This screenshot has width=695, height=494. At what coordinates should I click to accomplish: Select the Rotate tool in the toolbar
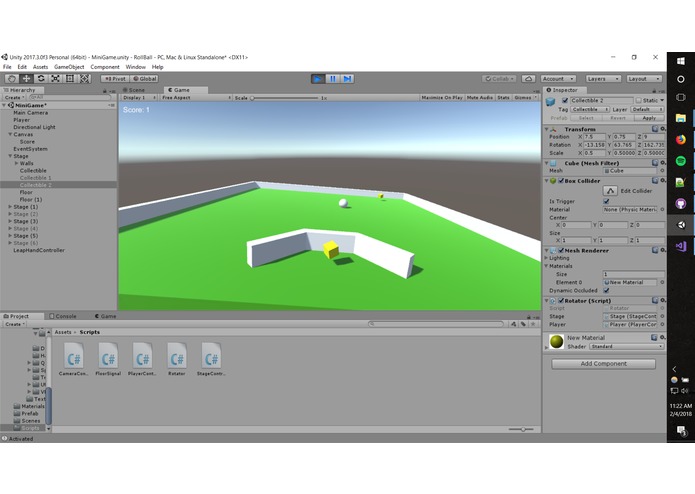pyautogui.click(x=41, y=78)
